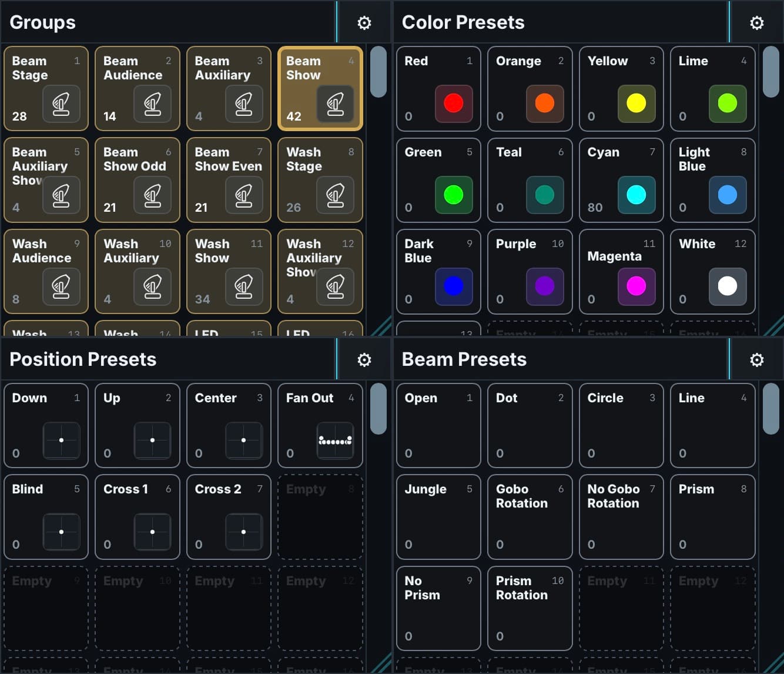The image size is (784, 674).
Task: Select the Cross 2 position preset
Action: coord(229,517)
